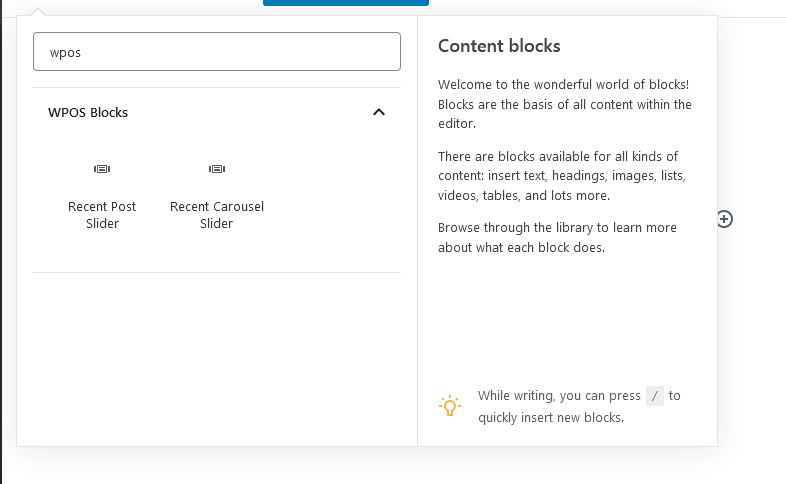
Task: Click the "There are blocks available" paragraph
Action: (x=561, y=176)
